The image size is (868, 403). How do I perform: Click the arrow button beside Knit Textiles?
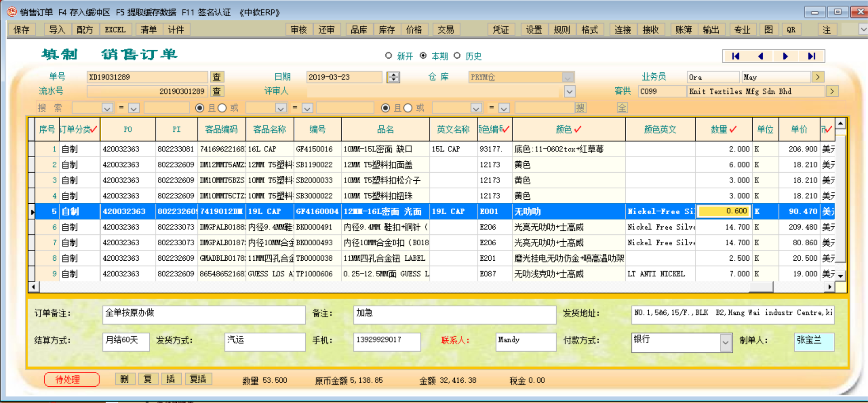click(x=832, y=91)
